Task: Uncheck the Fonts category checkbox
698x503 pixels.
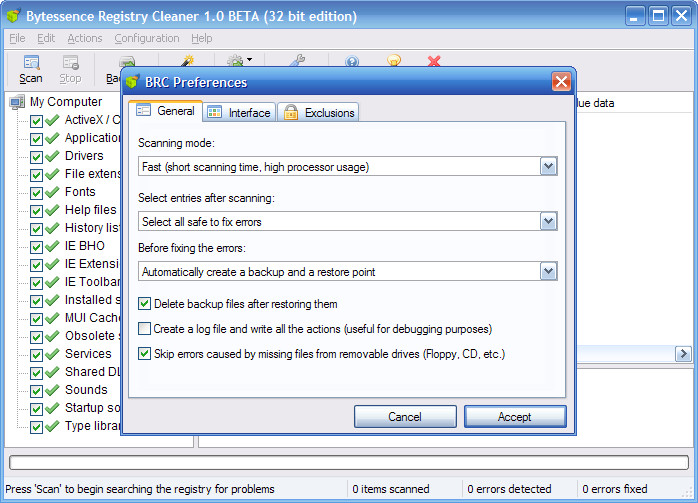Action: click(x=37, y=193)
